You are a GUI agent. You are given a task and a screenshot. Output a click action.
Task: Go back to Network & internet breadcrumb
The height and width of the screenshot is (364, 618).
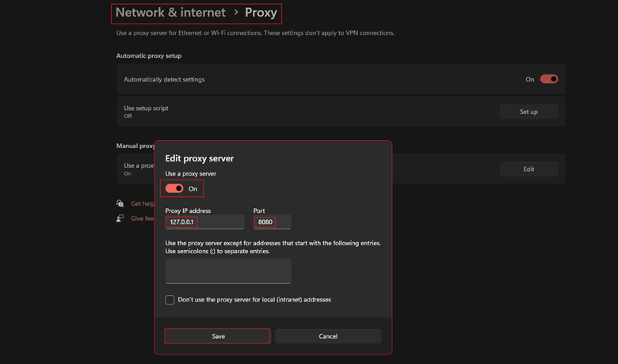point(170,13)
